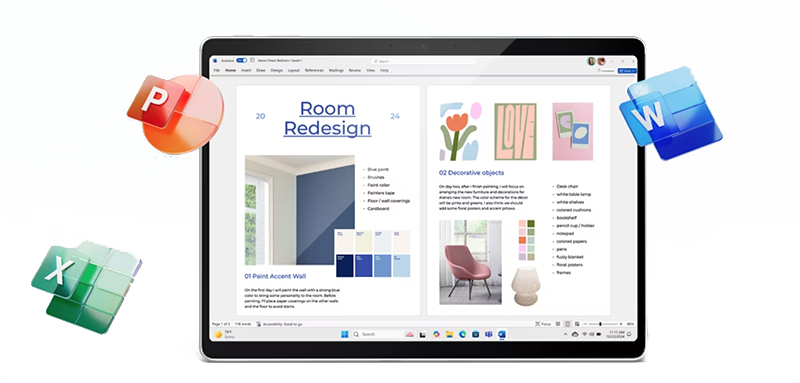Image resolution: width=800 pixels, height=383 pixels.
Task: Open the taskbar clock and date
Action: 615,334
